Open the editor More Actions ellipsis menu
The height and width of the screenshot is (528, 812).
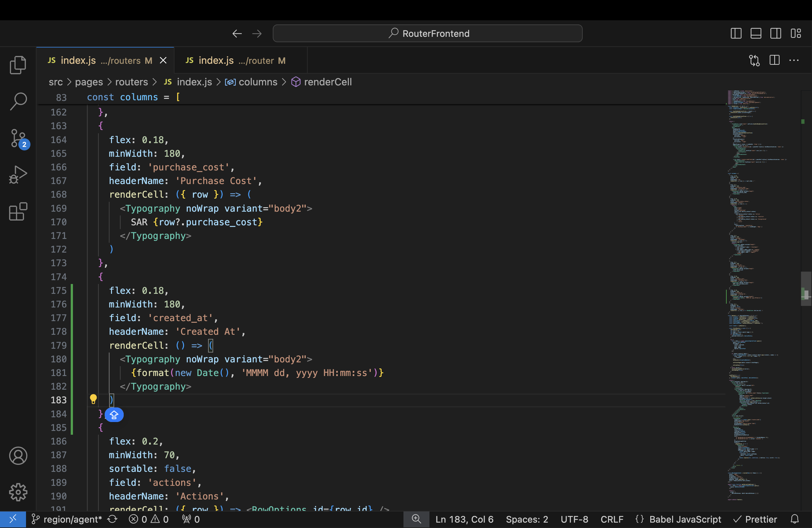[794, 60]
